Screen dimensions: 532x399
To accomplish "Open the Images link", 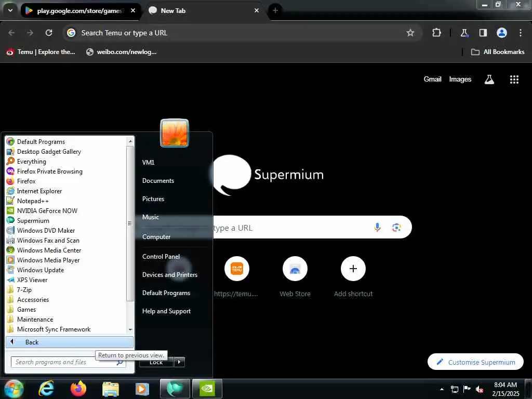I will pyautogui.click(x=460, y=79).
